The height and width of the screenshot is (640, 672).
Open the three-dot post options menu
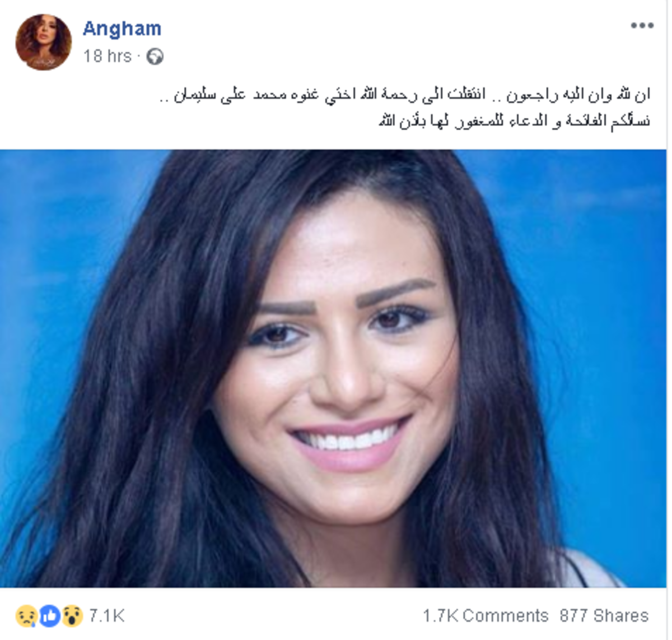pos(642,26)
